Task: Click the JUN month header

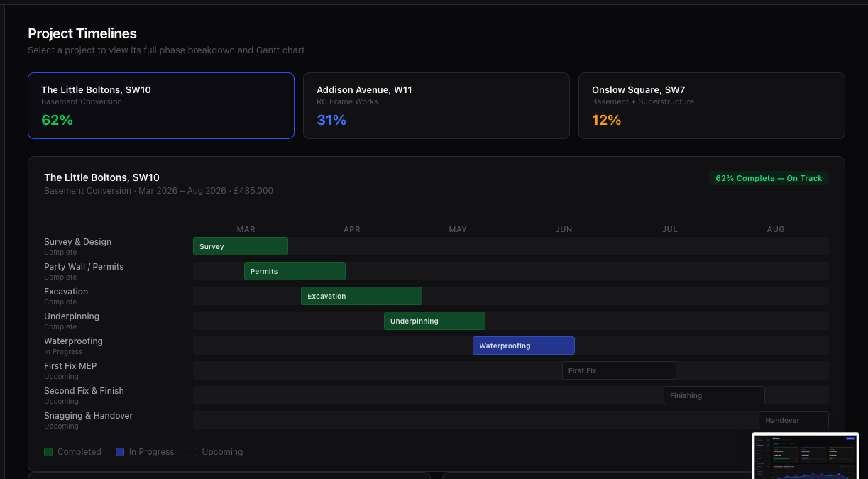Action: pos(564,229)
